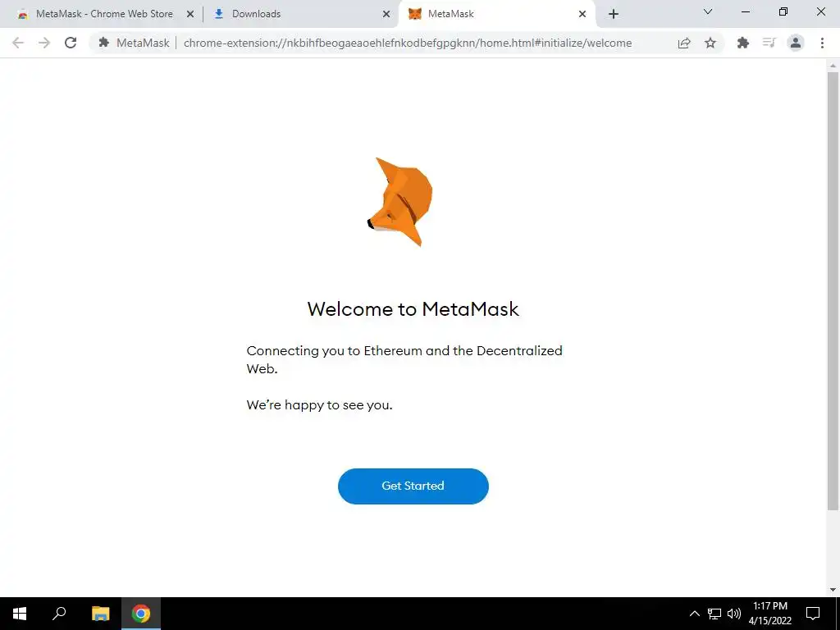Open the notification center icon
Viewport: 840px width, 630px height.
point(813,614)
